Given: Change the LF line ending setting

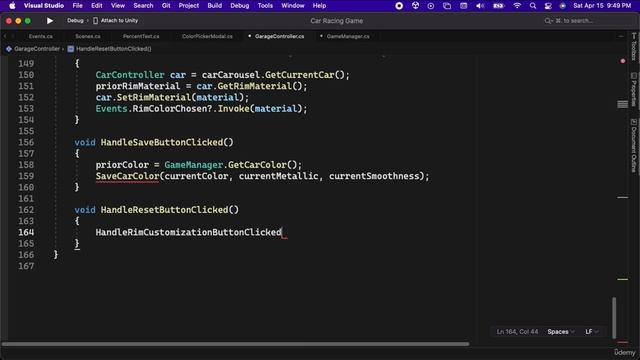Looking at the screenshot, I should pyautogui.click(x=591, y=332).
